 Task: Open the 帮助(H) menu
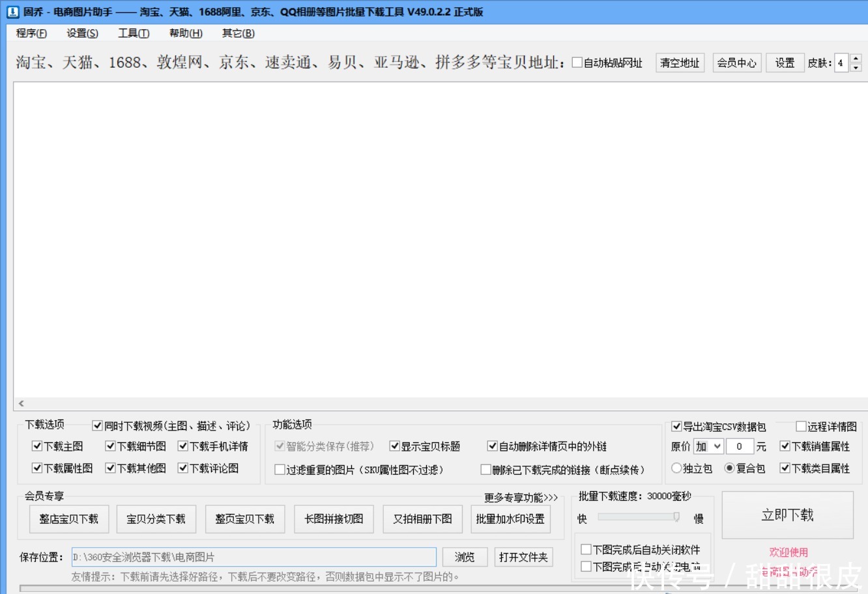tap(186, 33)
